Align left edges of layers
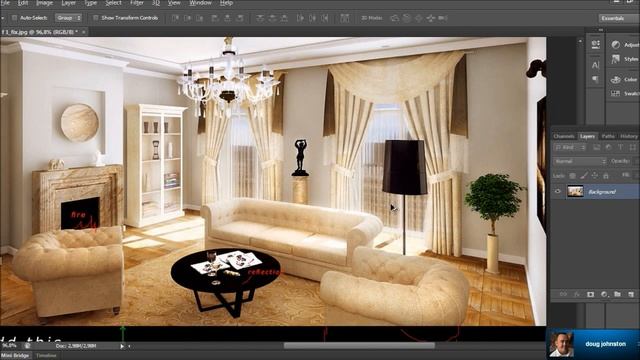The width and height of the screenshot is (640, 360). point(215,18)
